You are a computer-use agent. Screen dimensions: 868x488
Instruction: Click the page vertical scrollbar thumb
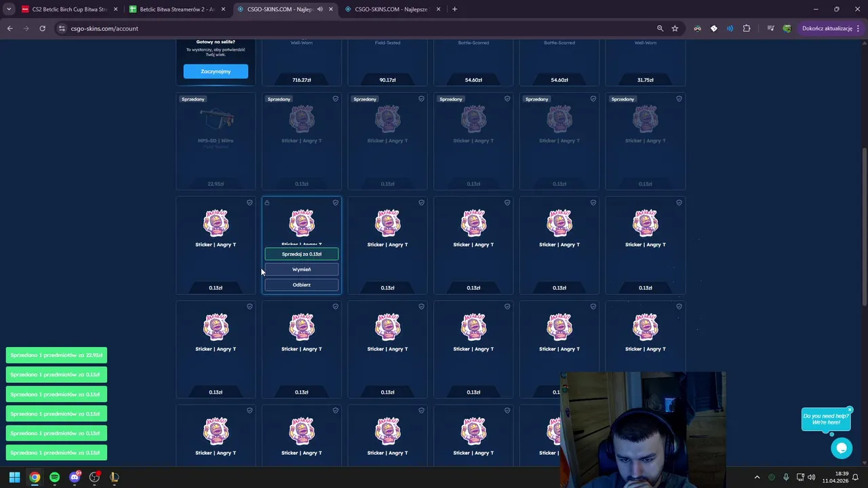864,227
